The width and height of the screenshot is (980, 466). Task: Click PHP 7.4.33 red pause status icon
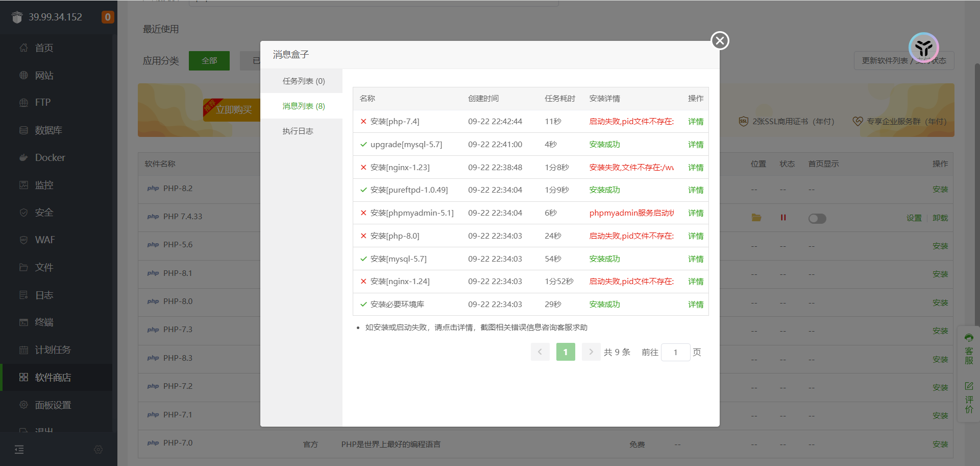click(x=783, y=218)
